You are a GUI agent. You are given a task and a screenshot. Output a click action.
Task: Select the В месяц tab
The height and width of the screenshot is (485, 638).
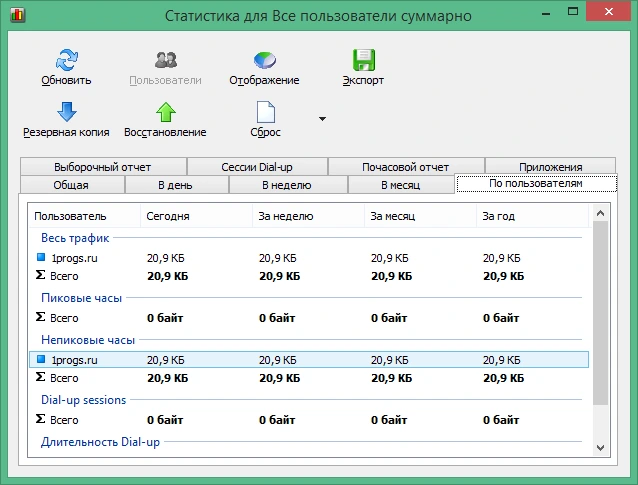(401, 185)
